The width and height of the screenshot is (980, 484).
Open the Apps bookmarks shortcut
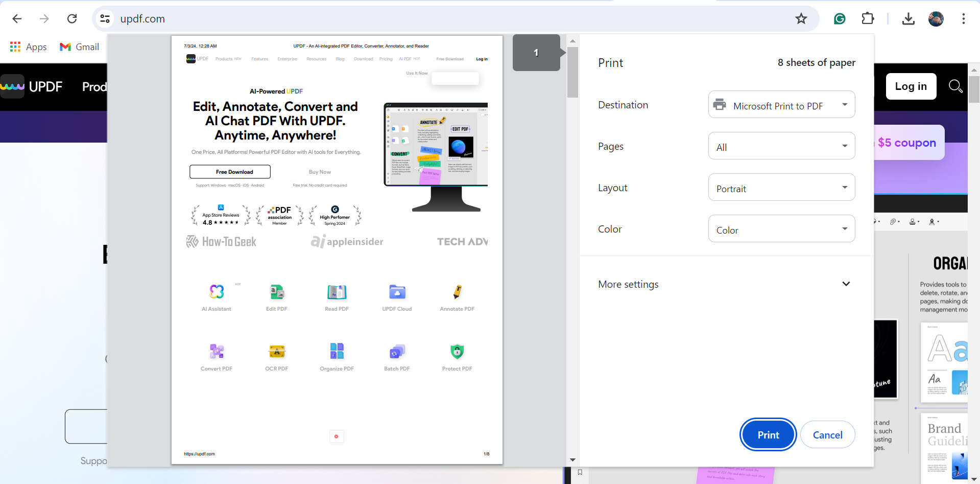click(29, 47)
